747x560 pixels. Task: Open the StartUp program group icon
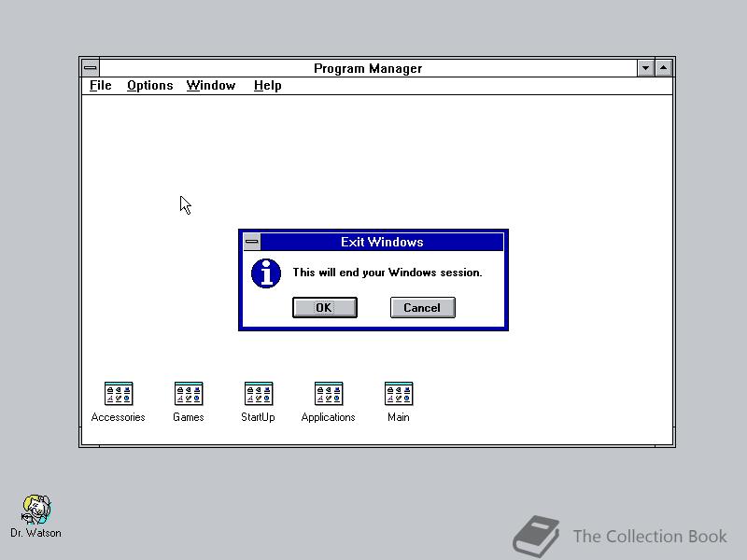pyautogui.click(x=259, y=393)
